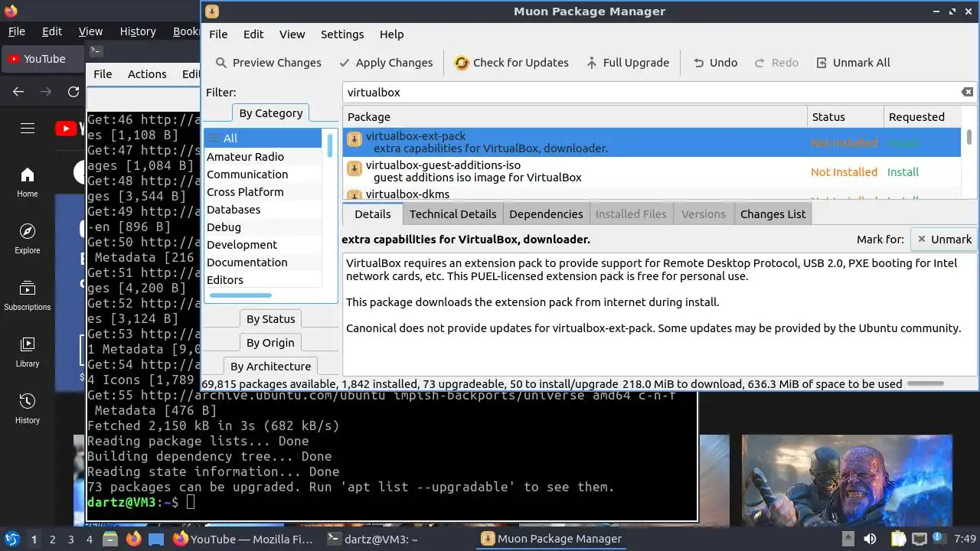Image resolution: width=980 pixels, height=551 pixels.
Task: Open YouTube Explore in sidebar
Action: [x=28, y=239]
